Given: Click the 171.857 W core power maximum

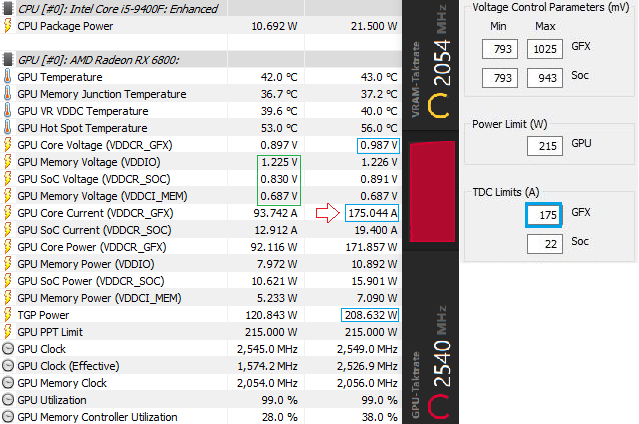Looking at the screenshot, I should point(371,247).
